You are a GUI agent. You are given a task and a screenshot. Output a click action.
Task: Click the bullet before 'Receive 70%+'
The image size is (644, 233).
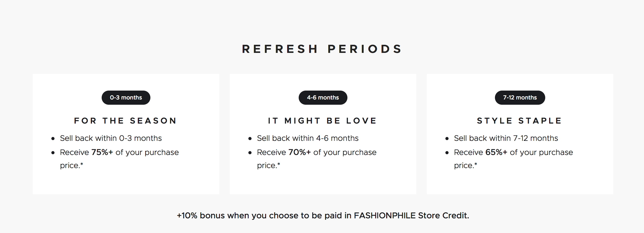pyautogui.click(x=250, y=153)
